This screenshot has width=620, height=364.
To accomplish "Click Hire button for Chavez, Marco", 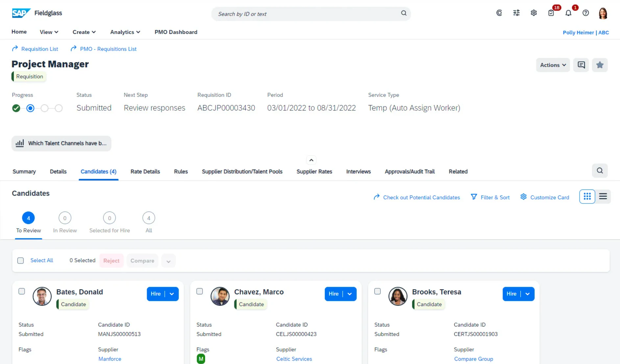I will click(333, 294).
